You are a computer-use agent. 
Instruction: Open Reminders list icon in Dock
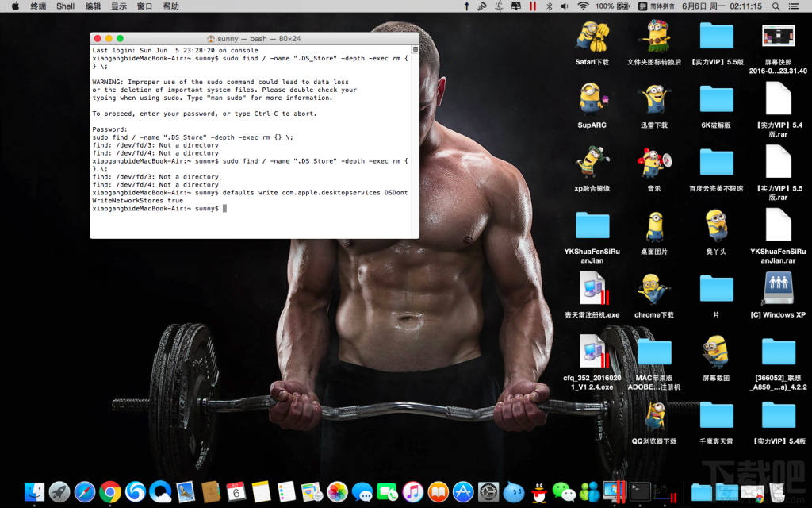pyautogui.click(x=286, y=491)
